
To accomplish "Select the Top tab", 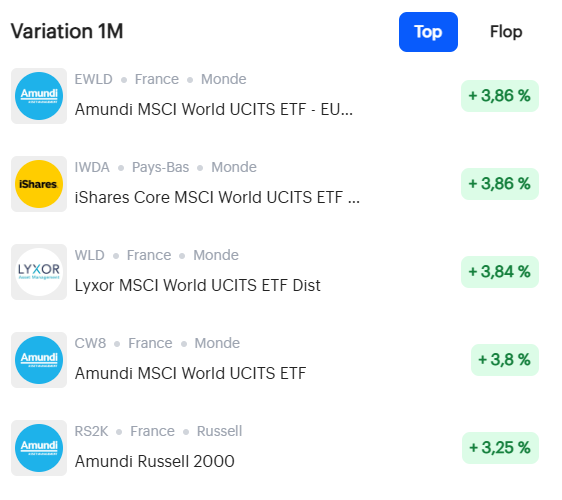I will 428,32.
